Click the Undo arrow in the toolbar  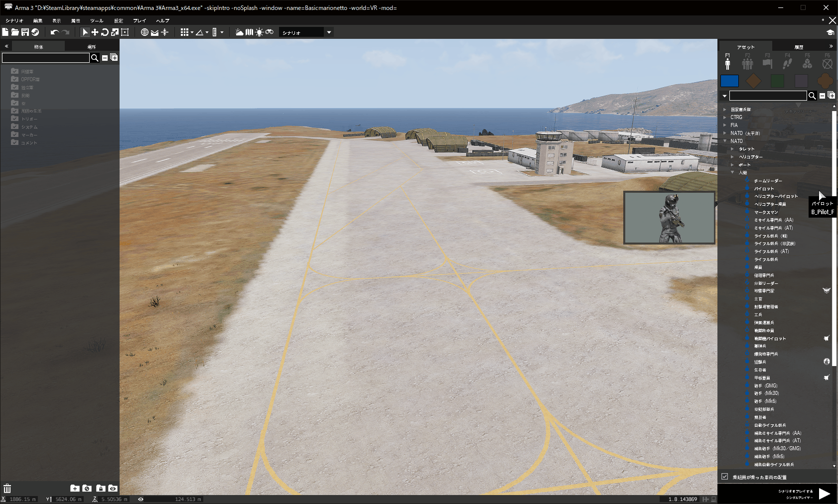pyautogui.click(x=54, y=32)
